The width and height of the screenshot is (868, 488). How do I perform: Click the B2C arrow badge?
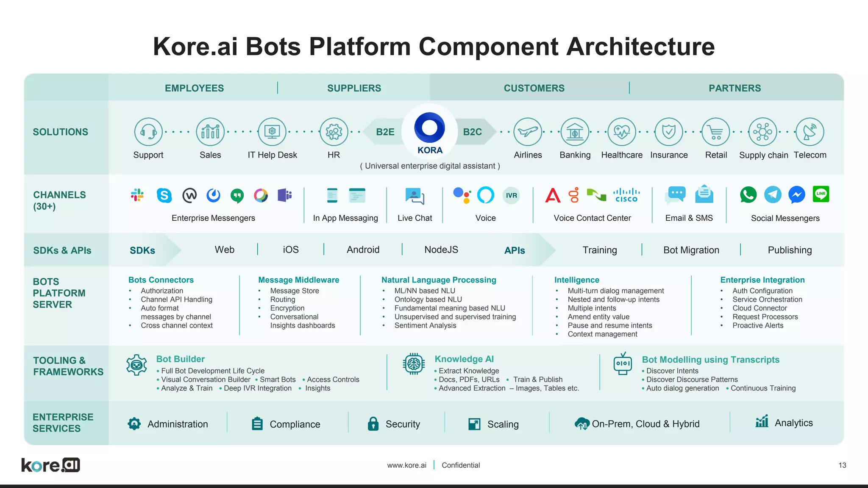pos(473,132)
